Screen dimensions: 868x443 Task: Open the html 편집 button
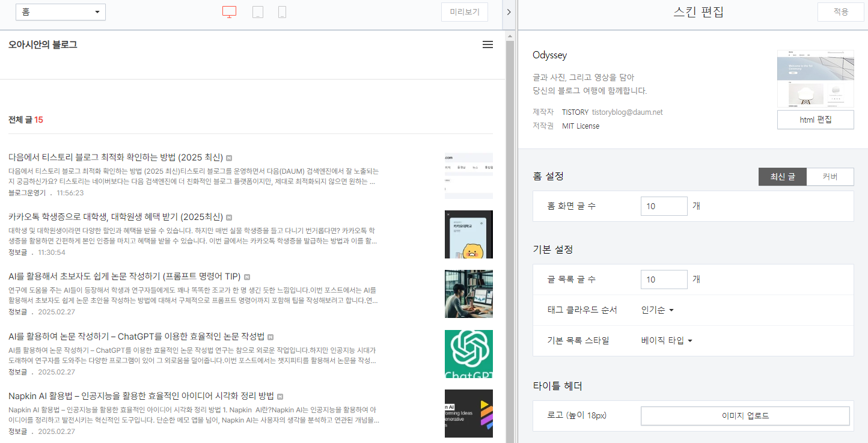pos(816,120)
